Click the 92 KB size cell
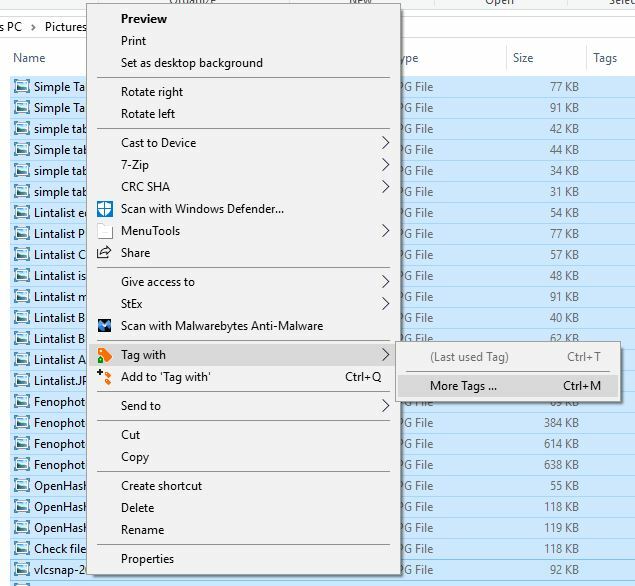The width and height of the screenshot is (635, 586). [564, 570]
